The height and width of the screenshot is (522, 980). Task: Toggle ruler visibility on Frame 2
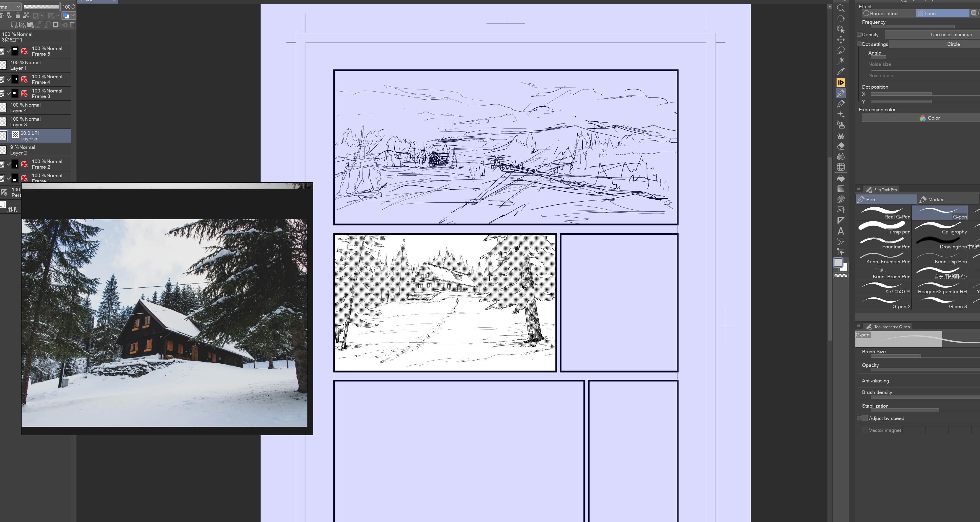24,164
